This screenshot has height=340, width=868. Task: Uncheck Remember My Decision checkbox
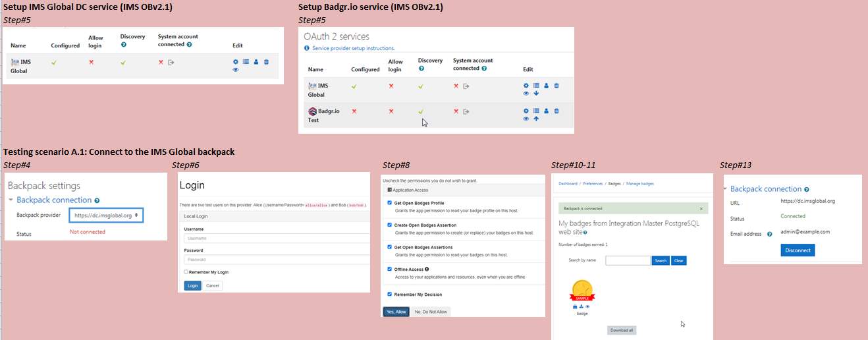[389, 294]
